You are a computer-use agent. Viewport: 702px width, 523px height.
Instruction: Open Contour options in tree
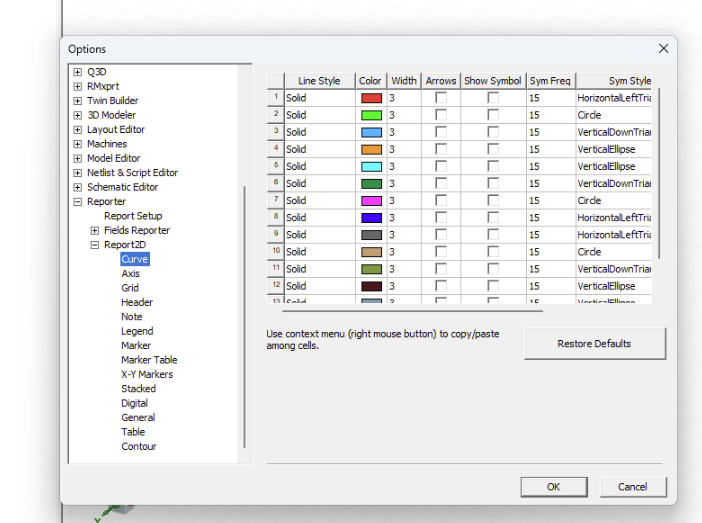(139, 447)
